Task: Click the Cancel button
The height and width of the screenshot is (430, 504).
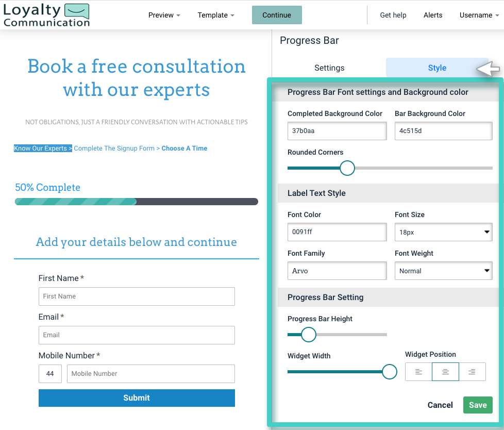Action: click(x=440, y=405)
